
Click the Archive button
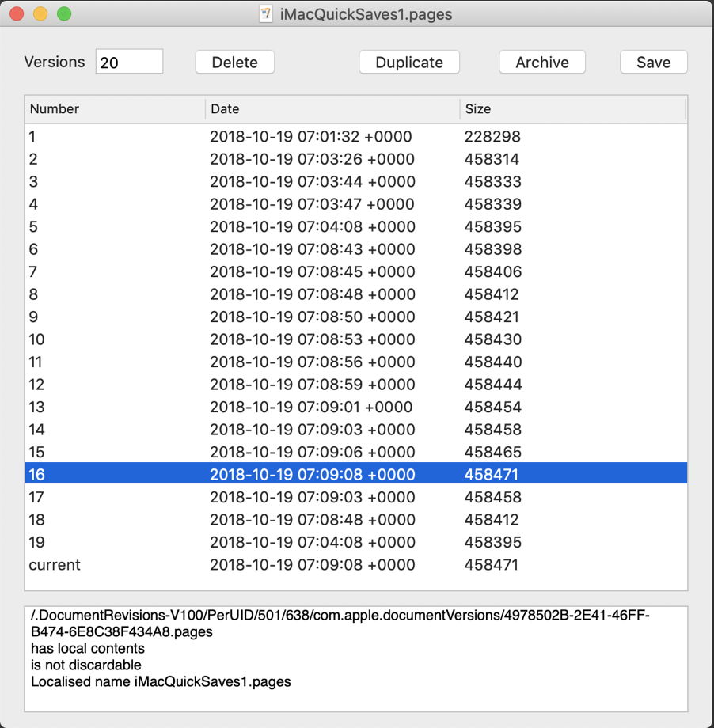pos(542,63)
